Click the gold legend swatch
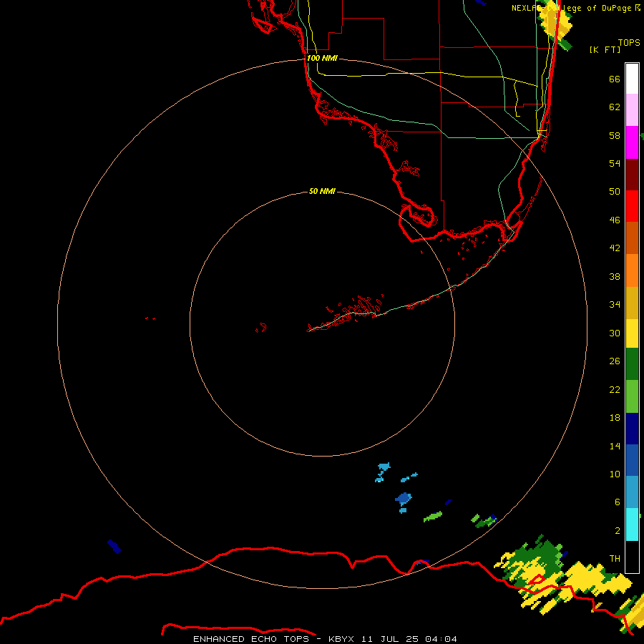The image size is (644, 644). coord(632,303)
